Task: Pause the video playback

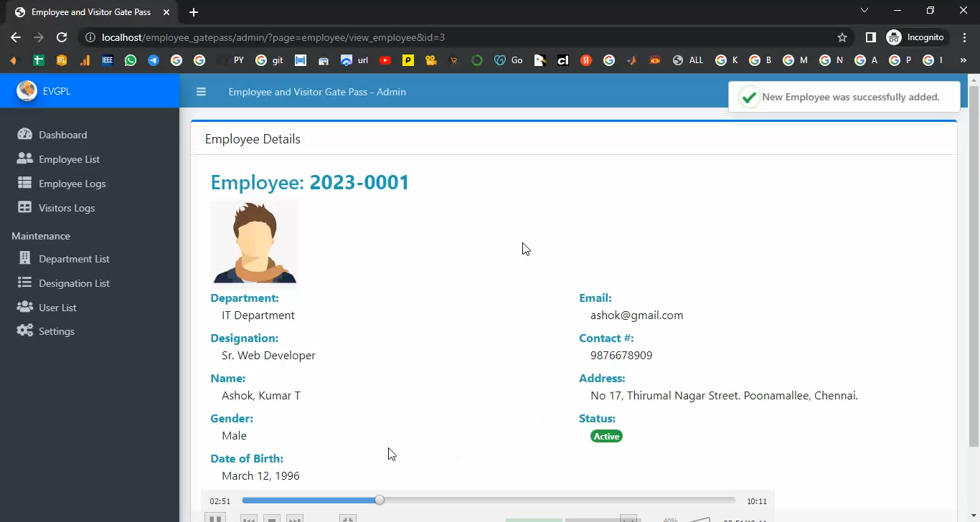Action: pos(215,518)
